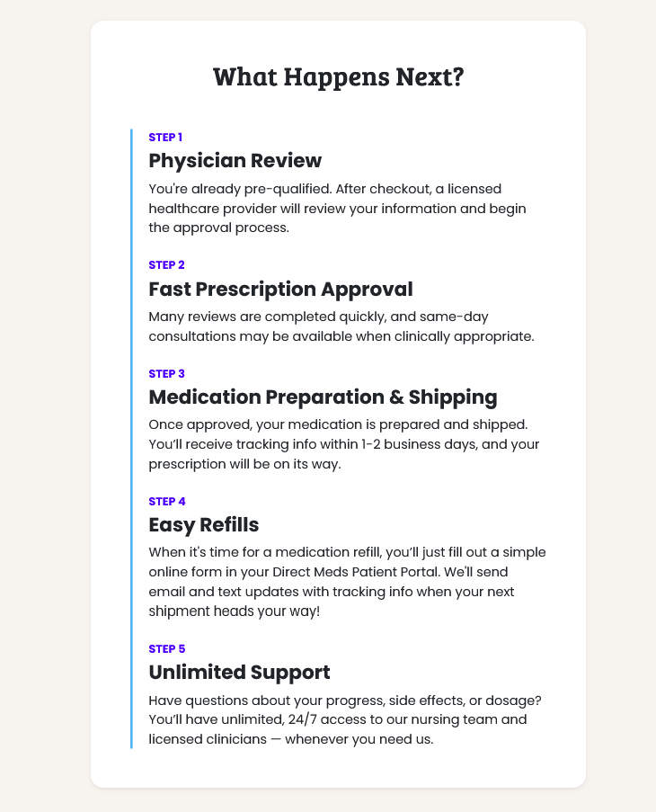656x812 pixels.
Task: Select the Physician Review heading
Action: tap(235, 161)
